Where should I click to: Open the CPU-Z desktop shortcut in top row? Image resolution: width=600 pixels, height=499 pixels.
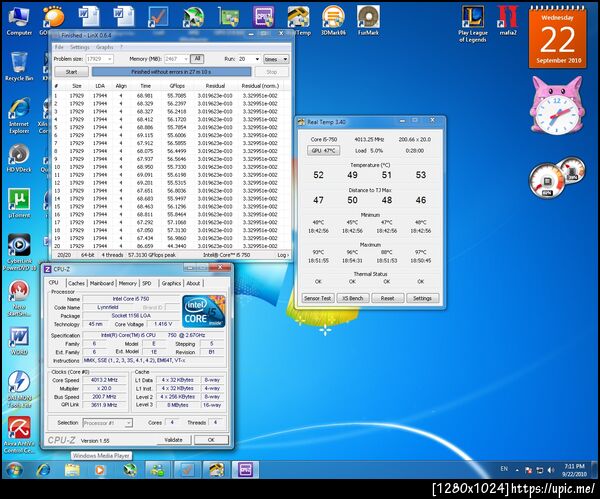[263, 17]
